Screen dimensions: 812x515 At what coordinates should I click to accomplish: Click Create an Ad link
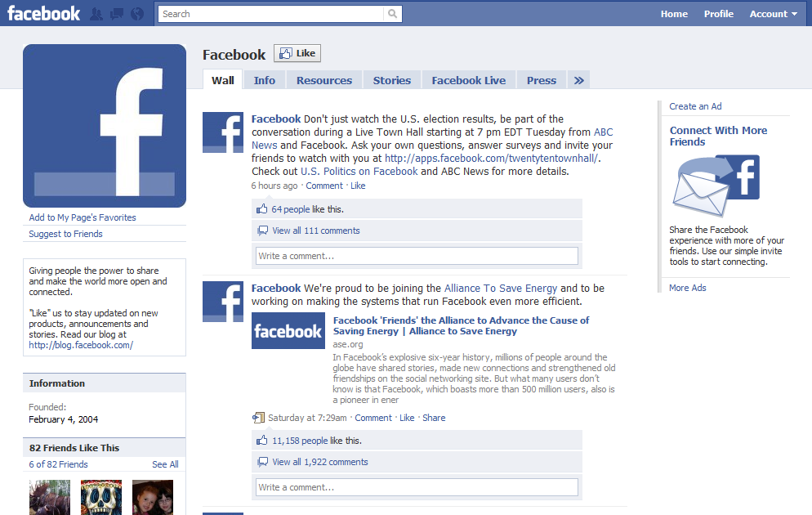click(695, 106)
